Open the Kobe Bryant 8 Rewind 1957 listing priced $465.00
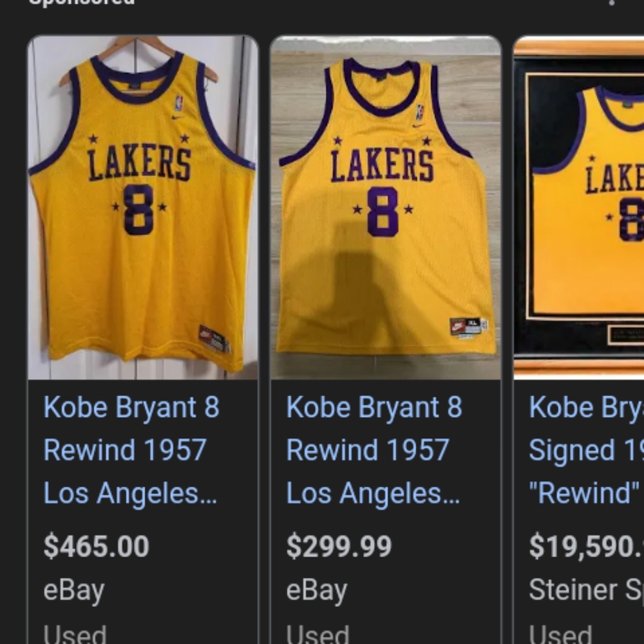The width and height of the screenshot is (644, 644). (131, 450)
